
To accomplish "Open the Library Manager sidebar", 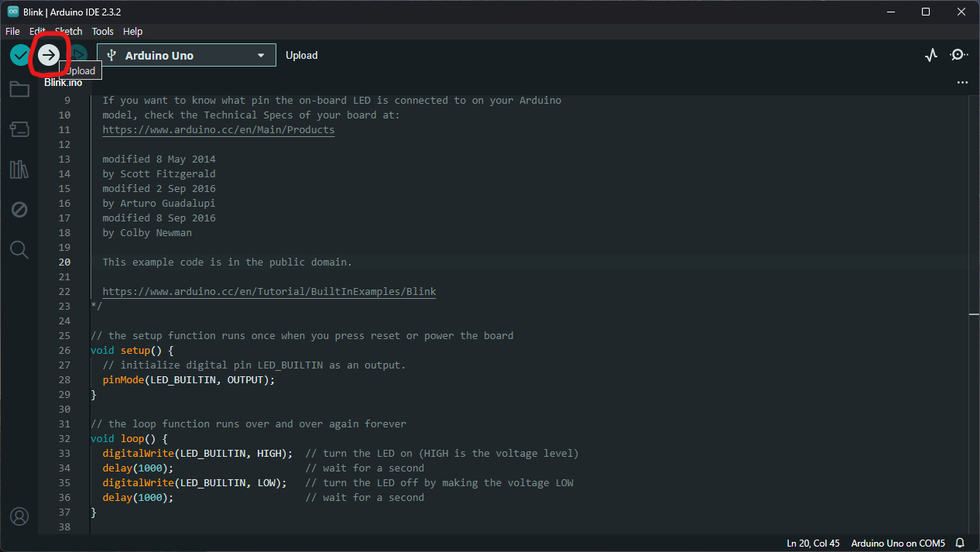I will 19,170.
